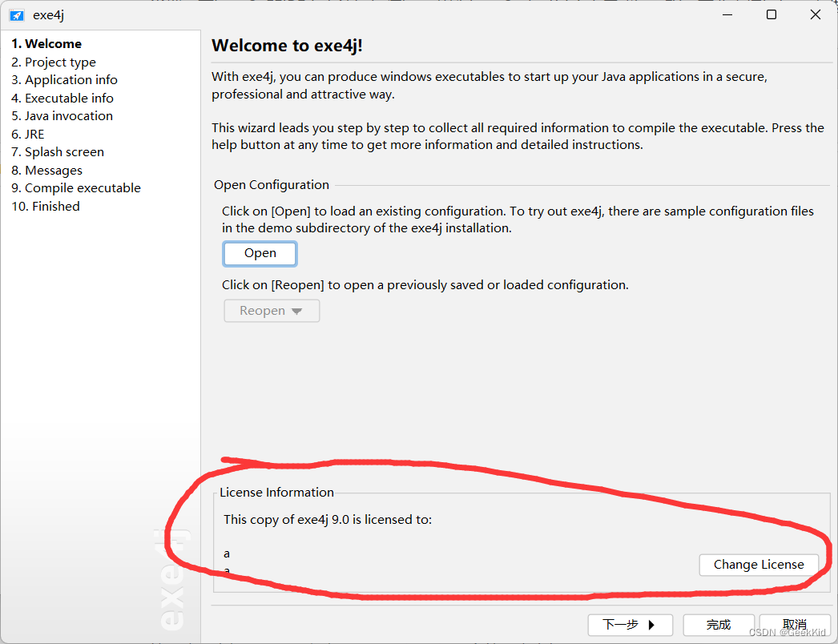
Task: Jump to "10. Finished" step
Action: point(46,207)
